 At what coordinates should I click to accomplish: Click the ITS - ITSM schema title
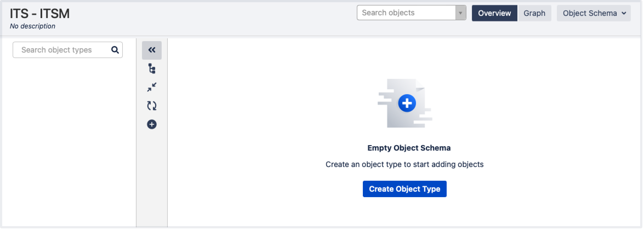click(40, 13)
